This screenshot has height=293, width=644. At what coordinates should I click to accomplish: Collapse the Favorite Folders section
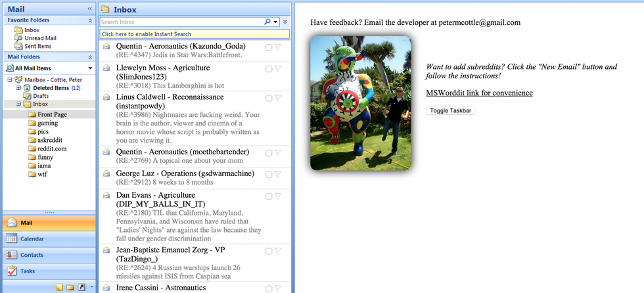tap(90, 20)
